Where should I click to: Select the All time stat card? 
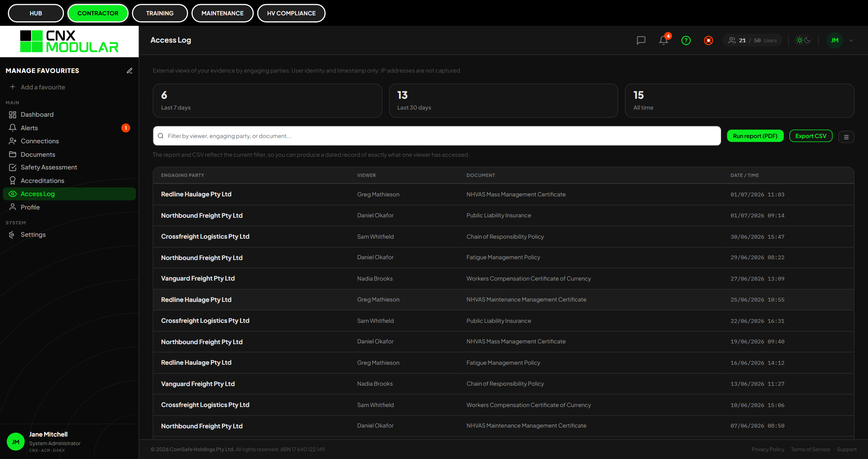(x=739, y=101)
